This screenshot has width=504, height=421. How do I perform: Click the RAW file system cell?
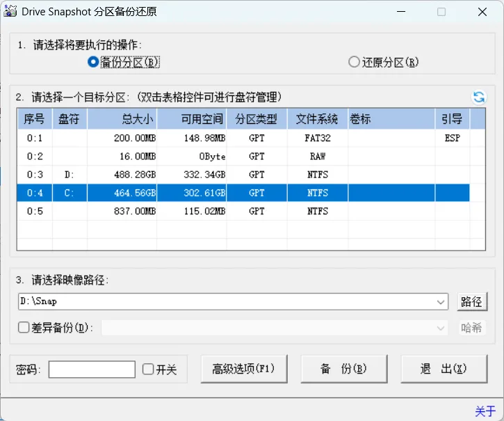(317, 157)
